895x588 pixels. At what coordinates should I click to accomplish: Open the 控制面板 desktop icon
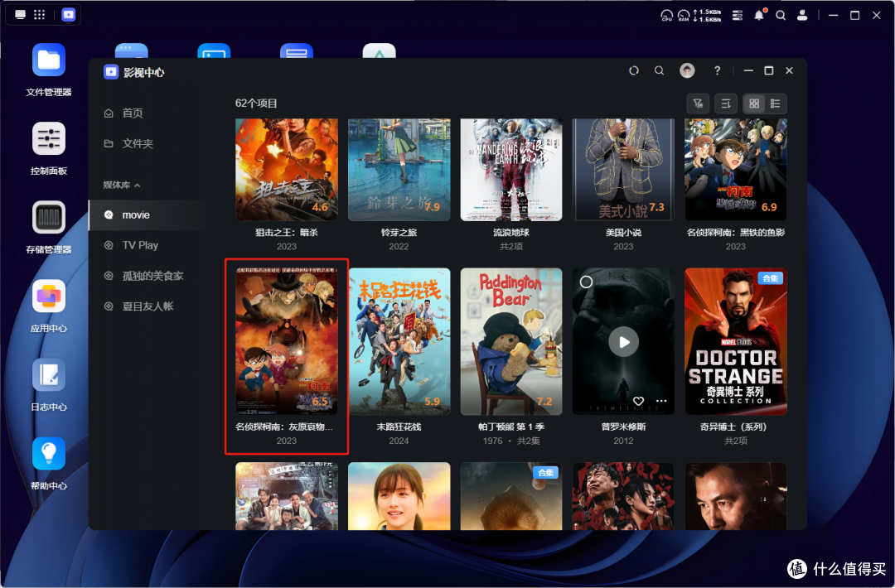(49, 138)
